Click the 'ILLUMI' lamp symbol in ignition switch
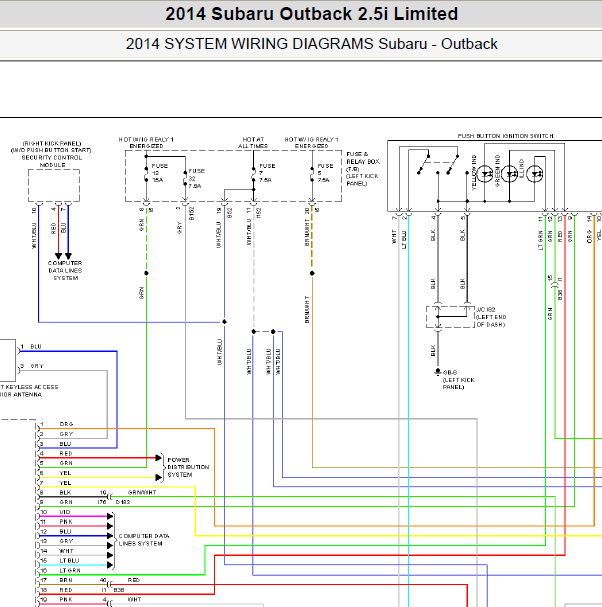 (535, 174)
